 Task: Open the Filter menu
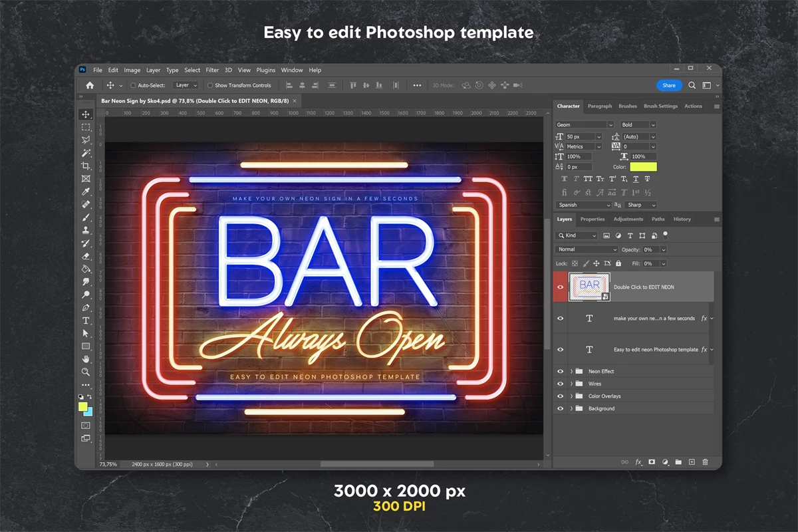pyautogui.click(x=212, y=70)
